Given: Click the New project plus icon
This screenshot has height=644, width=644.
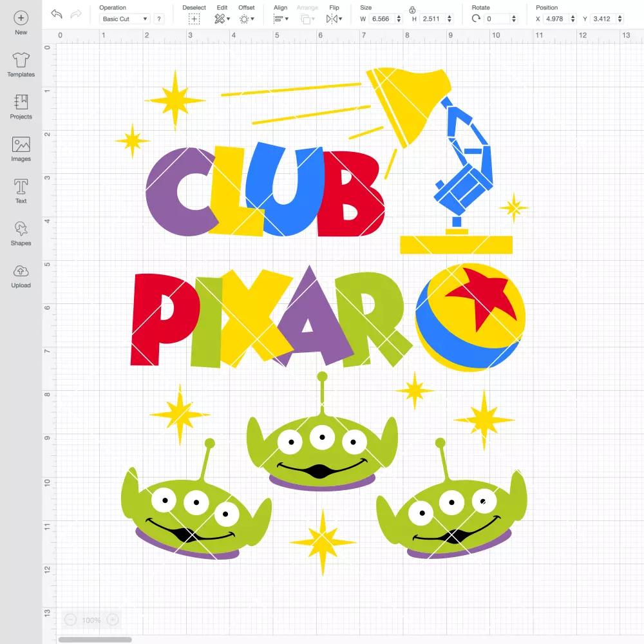Looking at the screenshot, I should point(21,18).
